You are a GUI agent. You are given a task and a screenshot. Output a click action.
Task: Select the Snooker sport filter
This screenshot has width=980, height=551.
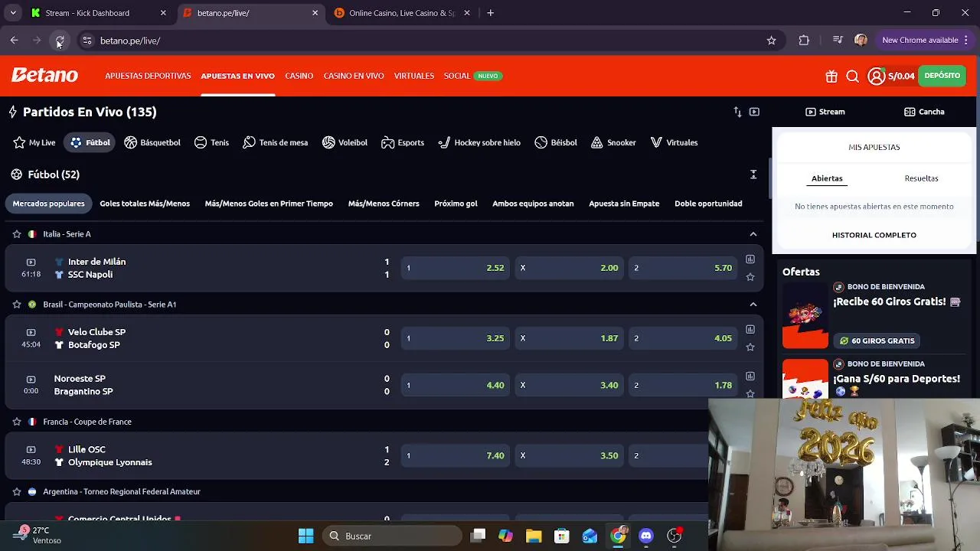(613, 142)
